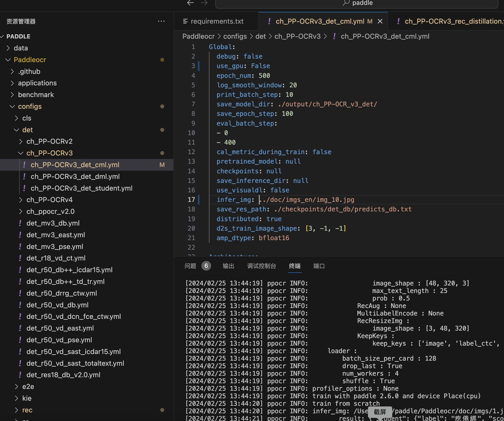
Task: Open ch_PP-OCRv3_det_dml.yml file
Action: click(x=87, y=177)
